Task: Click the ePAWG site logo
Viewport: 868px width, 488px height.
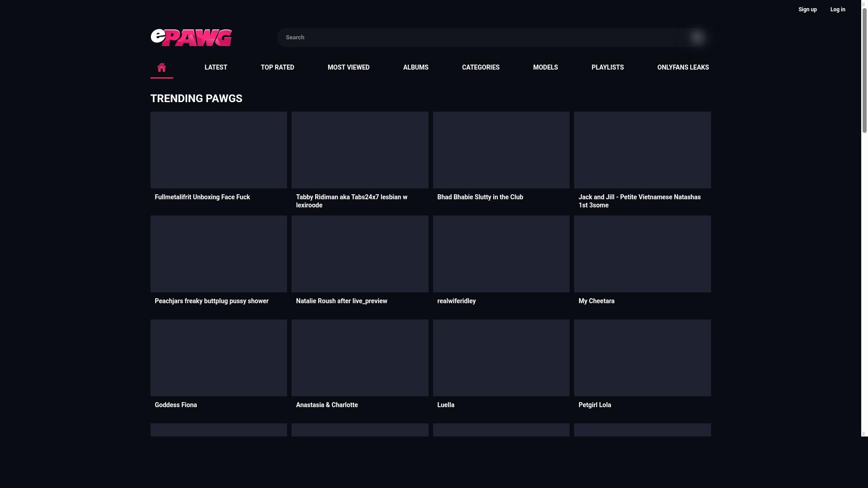Action: pyautogui.click(x=191, y=37)
